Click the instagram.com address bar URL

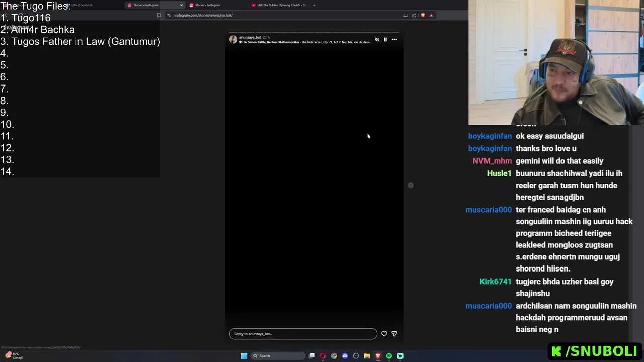[x=203, y=15]
